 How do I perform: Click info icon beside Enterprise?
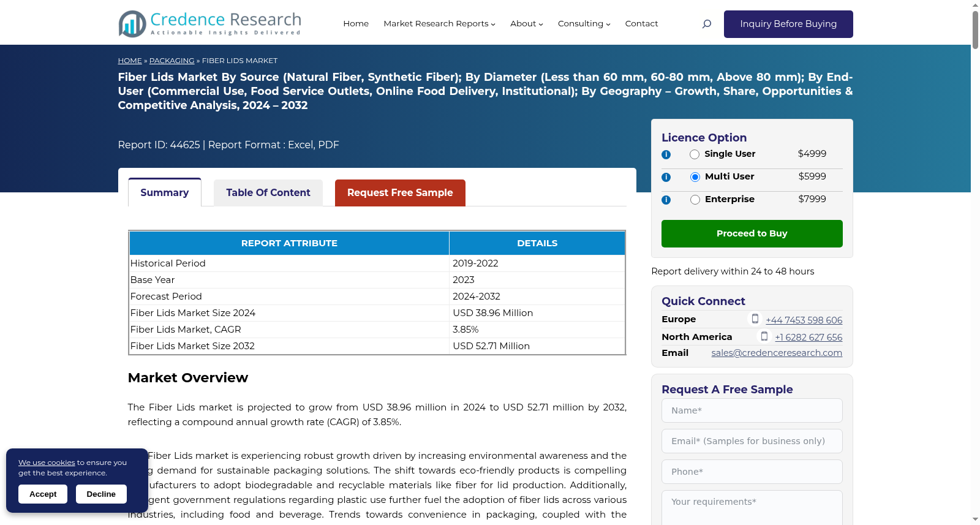click(666, 200)
